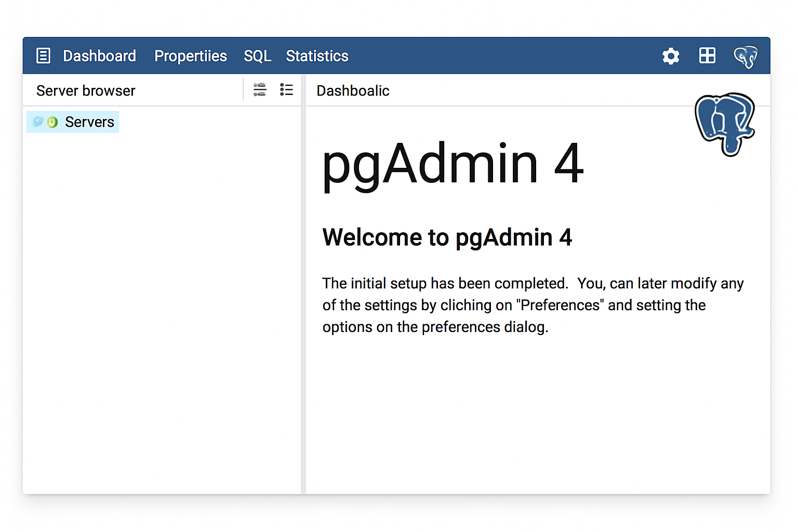Viewport: 798px width, 532px height.
Task: Click the sliders icon in Server browser header
Action: pyautogui.click(x=260, y=90)
